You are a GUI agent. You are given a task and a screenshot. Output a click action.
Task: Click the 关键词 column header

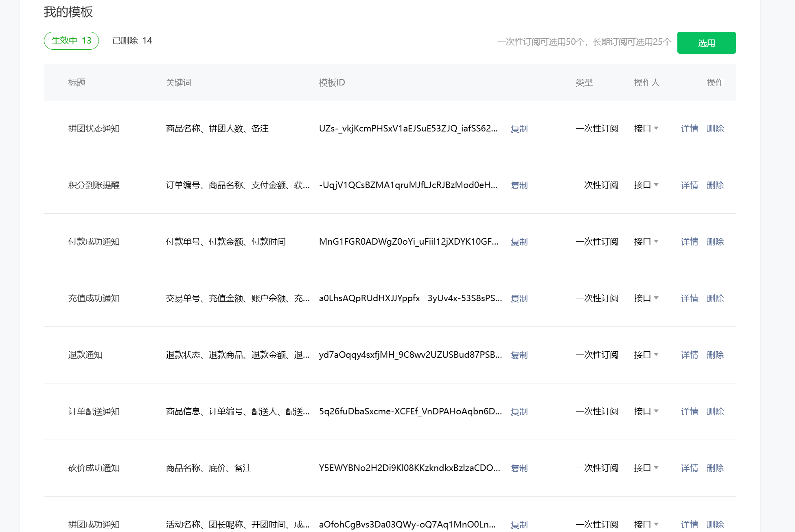click(x=179, y=83)
